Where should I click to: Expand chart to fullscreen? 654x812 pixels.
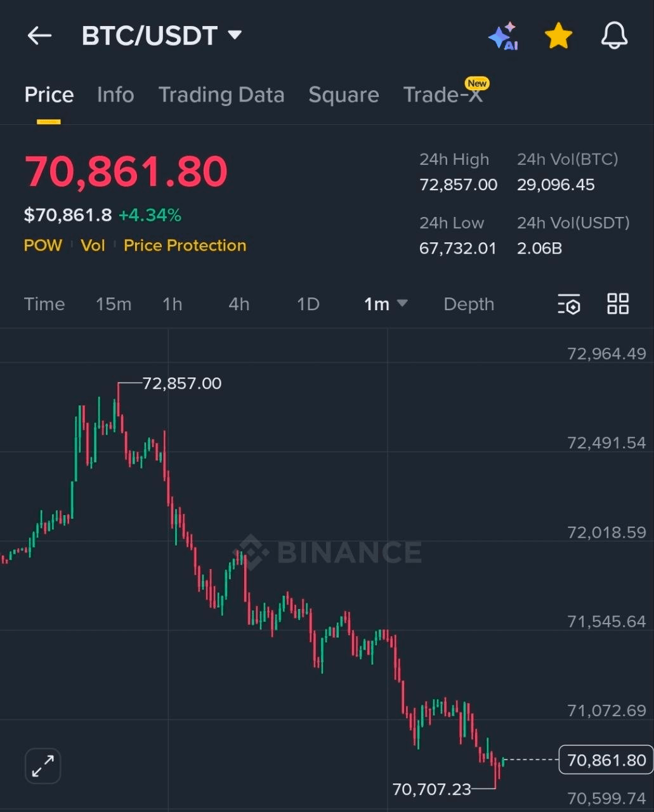43,766
